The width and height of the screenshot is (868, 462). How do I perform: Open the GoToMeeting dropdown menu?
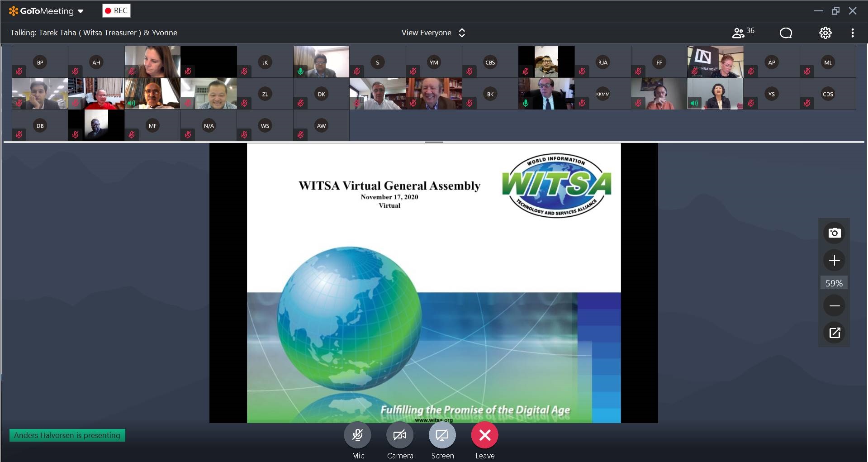46,11
